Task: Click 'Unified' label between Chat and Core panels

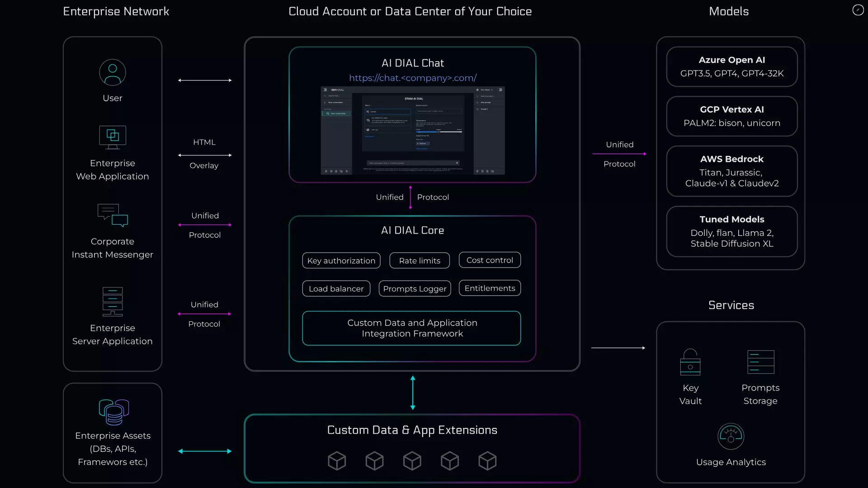Action: [x=390, y=197]
